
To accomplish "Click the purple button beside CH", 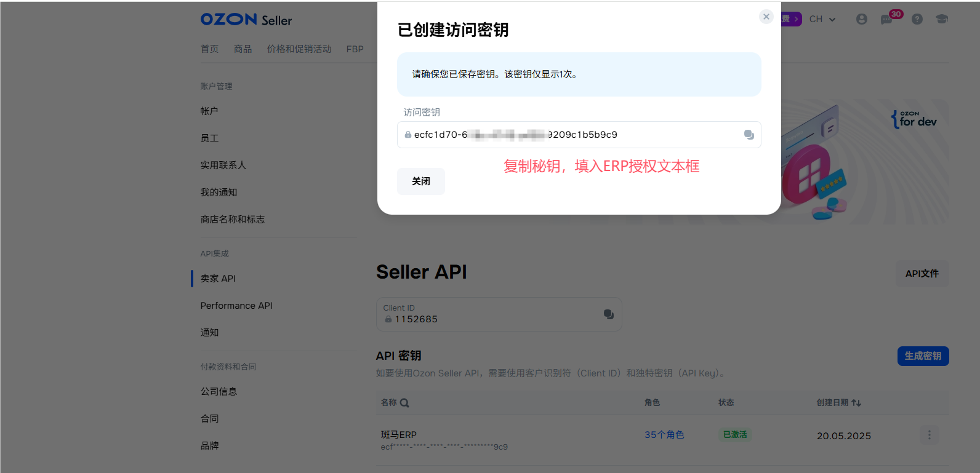I will coord(792,19).
